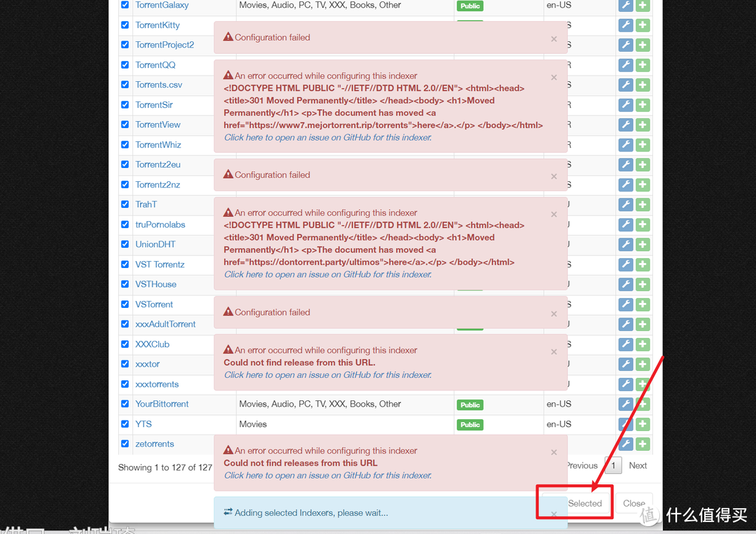Add truPornolabs row's plus icon

[642, 225]
